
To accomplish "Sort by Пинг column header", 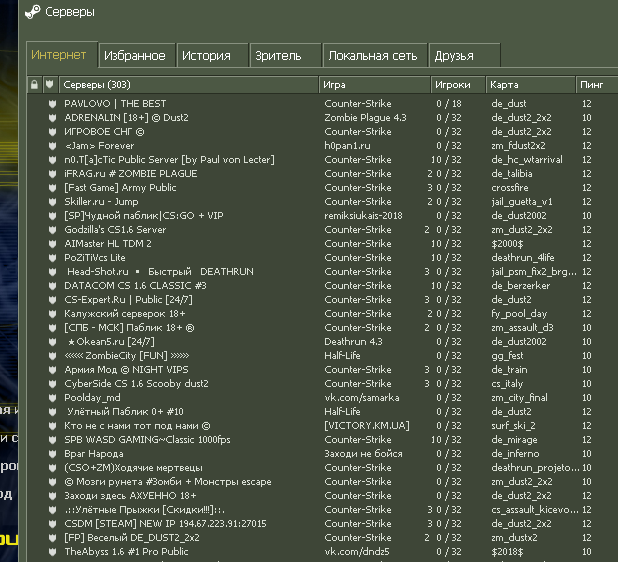I will [x=597, y=85].
